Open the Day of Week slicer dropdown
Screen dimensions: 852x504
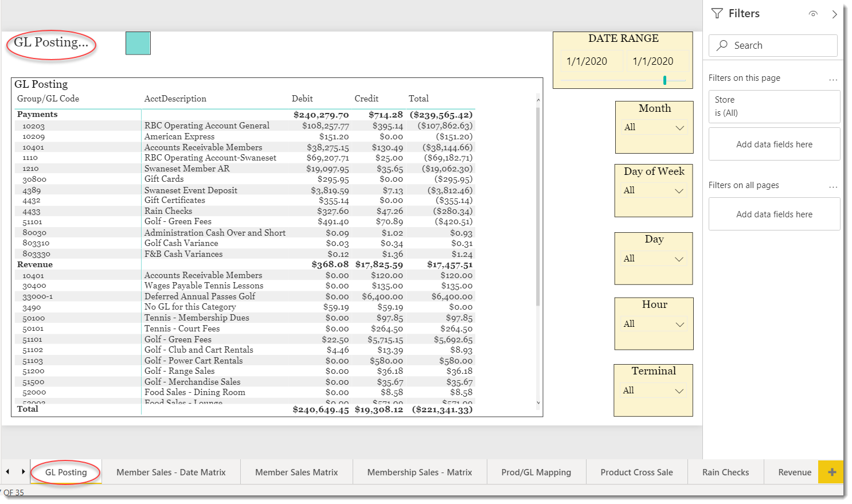[654, 190]
